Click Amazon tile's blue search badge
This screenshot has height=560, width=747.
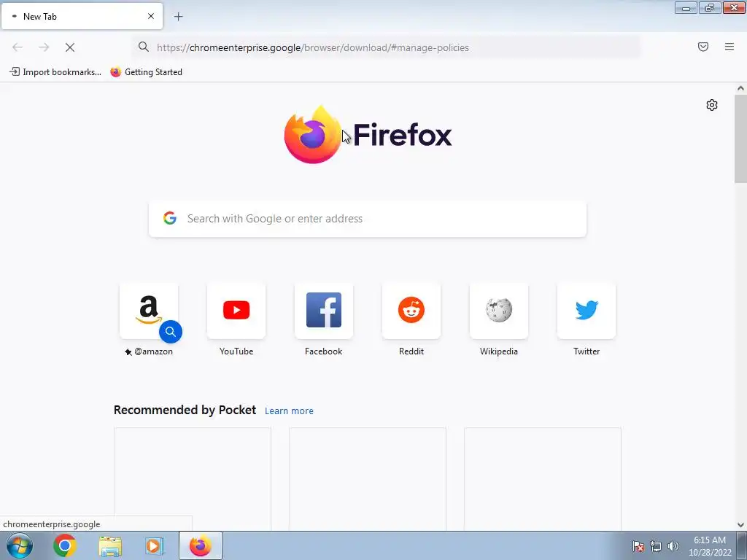(x=171, y=332)
